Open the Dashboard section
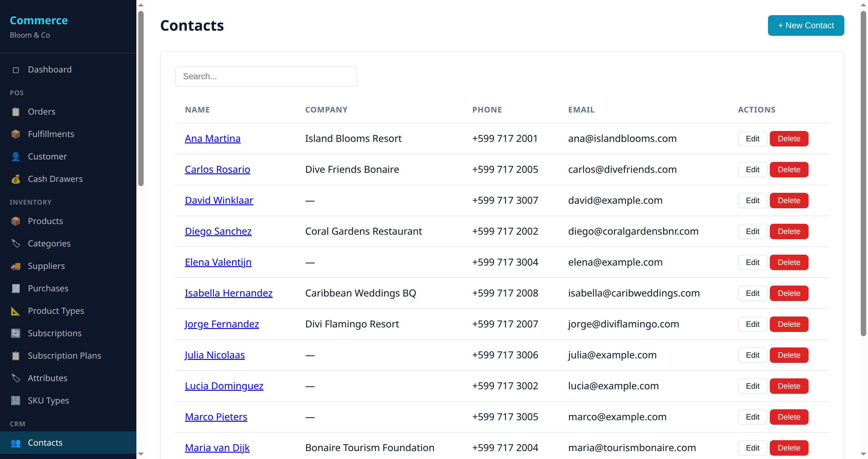The image size is (868, 459). coord(49,69)
